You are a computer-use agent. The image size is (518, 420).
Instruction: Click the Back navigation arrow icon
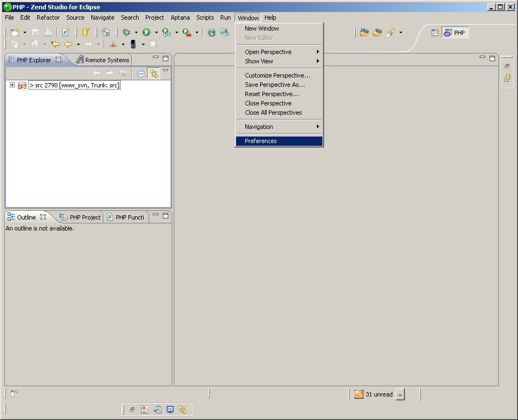68,44
